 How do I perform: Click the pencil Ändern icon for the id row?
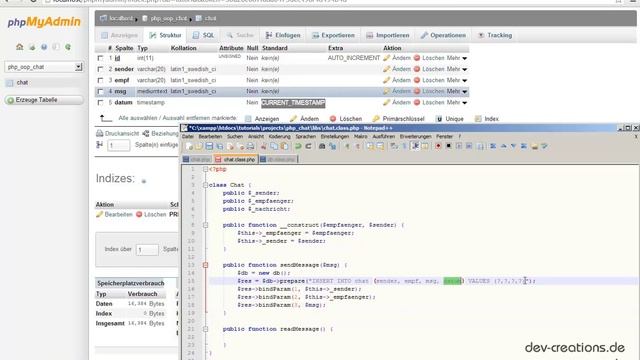(x=387, y=58)
